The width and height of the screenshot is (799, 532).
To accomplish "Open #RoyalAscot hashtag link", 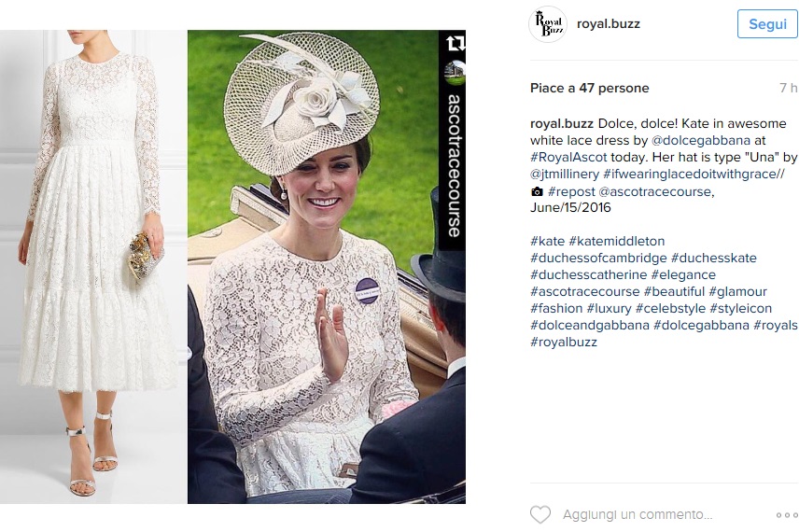I will [x=568, y=157].
